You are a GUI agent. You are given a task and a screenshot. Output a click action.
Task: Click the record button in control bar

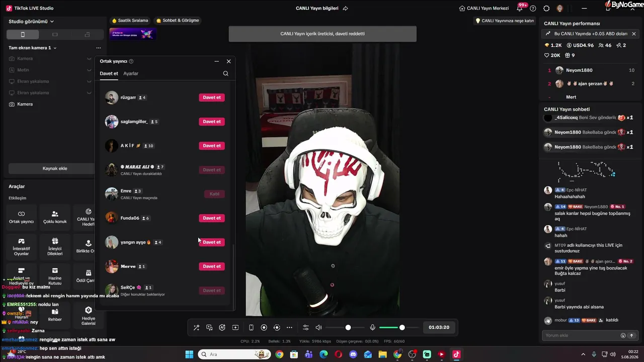point(264,327)
